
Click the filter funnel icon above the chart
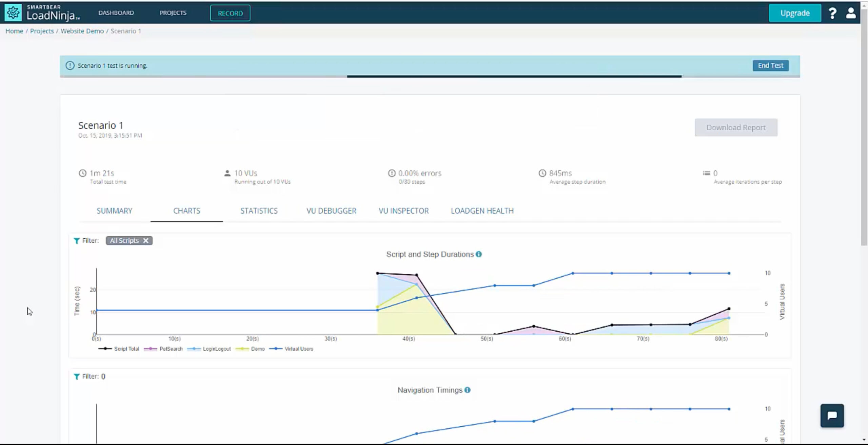pos(77,241)
